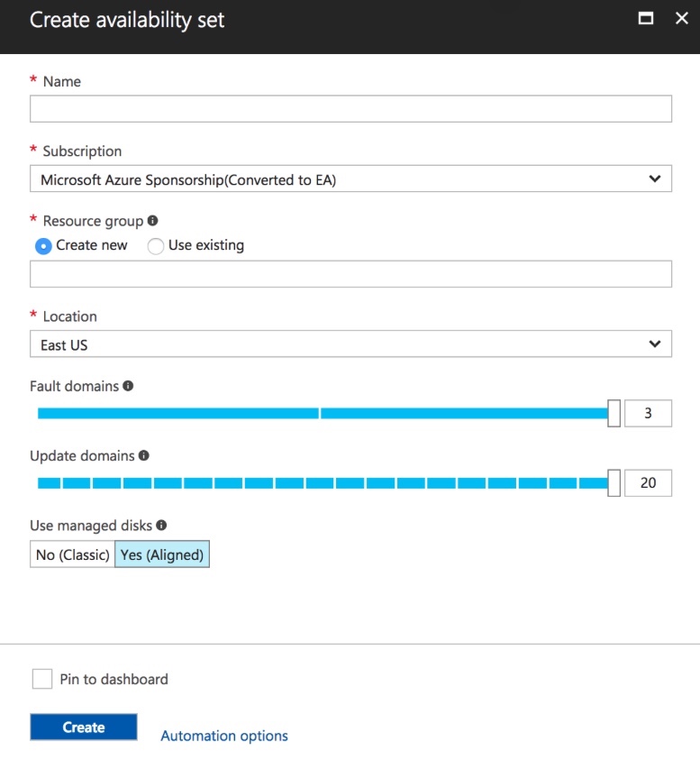
Task: Click the Resource group info icon
Action: tap(152, 221)
